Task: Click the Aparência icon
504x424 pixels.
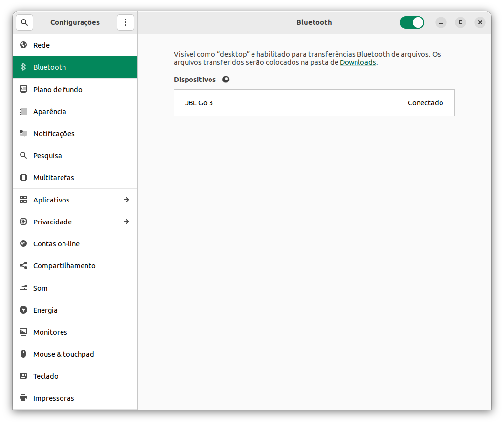Action: click(23, 111)
